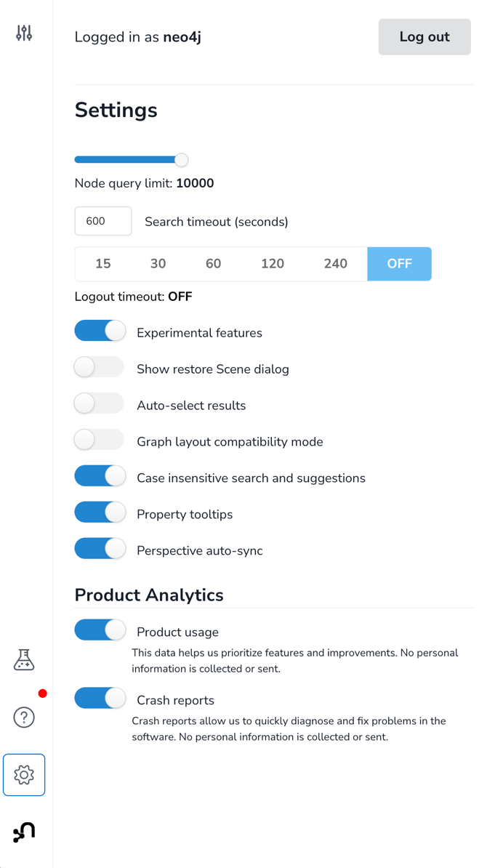
Task: Enable Show restore Scene dialog
Action: [99, 366]
